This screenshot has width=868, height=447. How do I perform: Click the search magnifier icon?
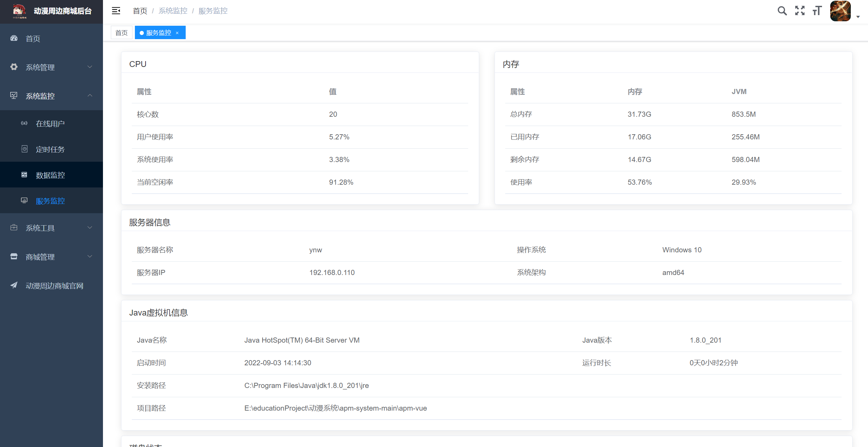pyautogui.click(x=782, y=11)
